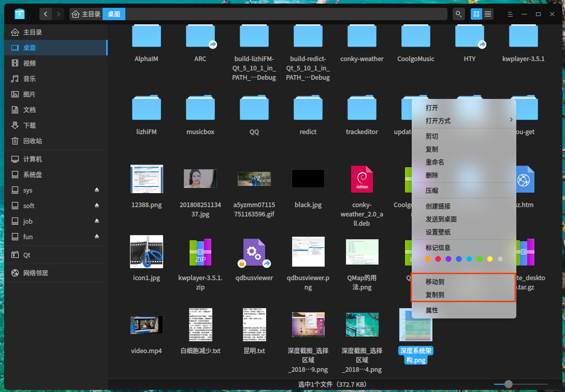The width and height of the screenshot is (565, 392).
Task: Select the kwplayer-3.5.1.zip archive icon
Action: (200, 252)
